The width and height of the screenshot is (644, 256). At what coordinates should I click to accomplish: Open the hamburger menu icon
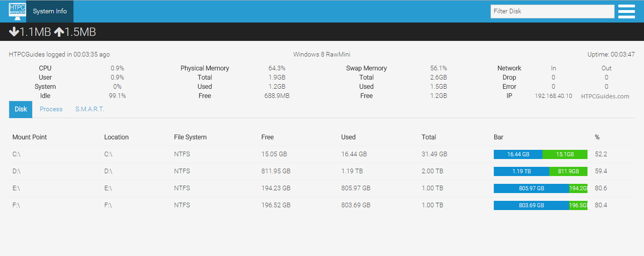click(x=627, y=11)
